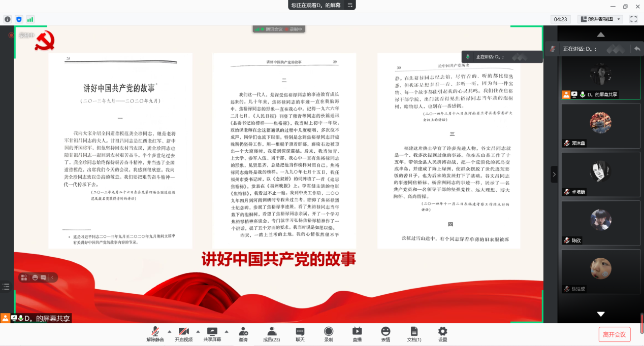
Task: Open the 演讲者视图 view layout dropdown
Action: pyautogui.click(x=601, y=19)
